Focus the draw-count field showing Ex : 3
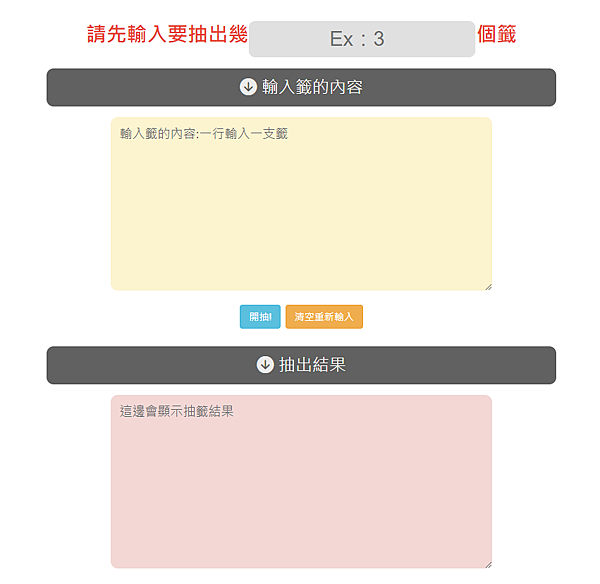 pyautogui.click(x=362, y=39)
